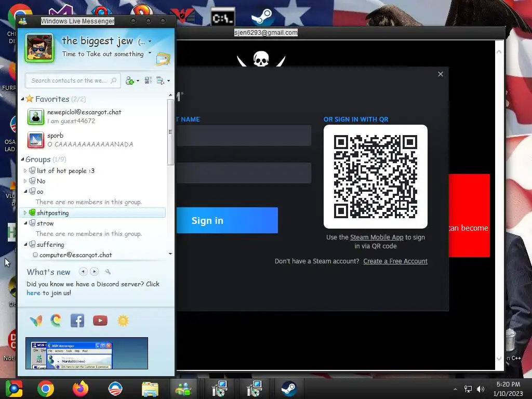The width and height of the screenshot is (532, 399).
Task: Follow the 'here' Discord link
Action: [33, 293]
